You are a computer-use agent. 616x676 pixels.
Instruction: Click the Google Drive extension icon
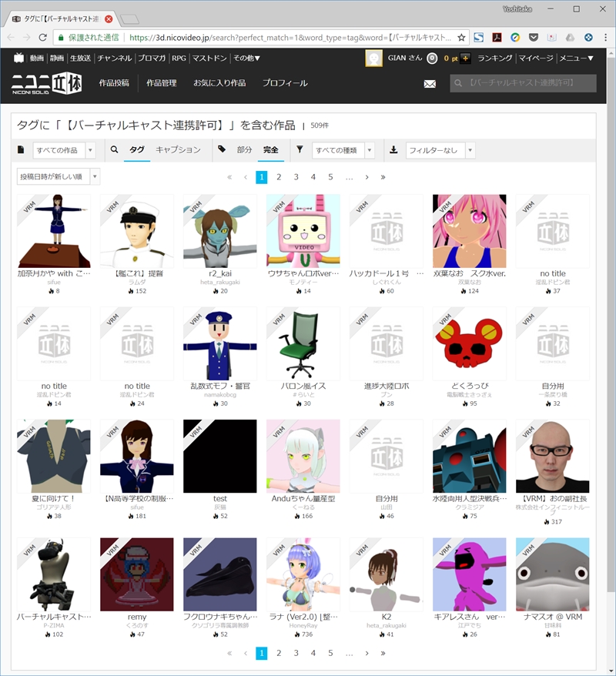pyautogui.click(x=570, y=38)
